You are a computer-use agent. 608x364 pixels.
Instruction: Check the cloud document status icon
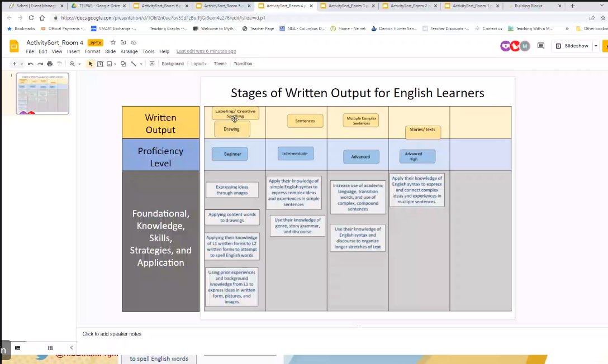[134, 42]
